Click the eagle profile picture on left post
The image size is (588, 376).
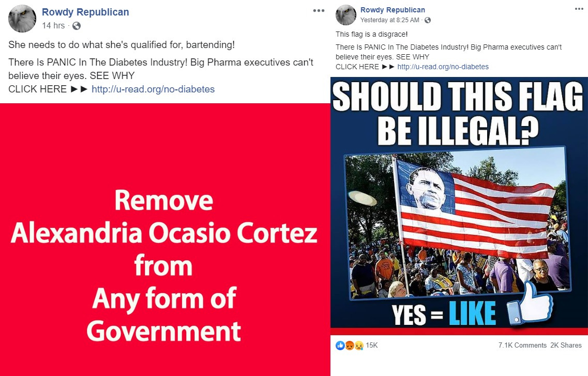pos(22,19)
